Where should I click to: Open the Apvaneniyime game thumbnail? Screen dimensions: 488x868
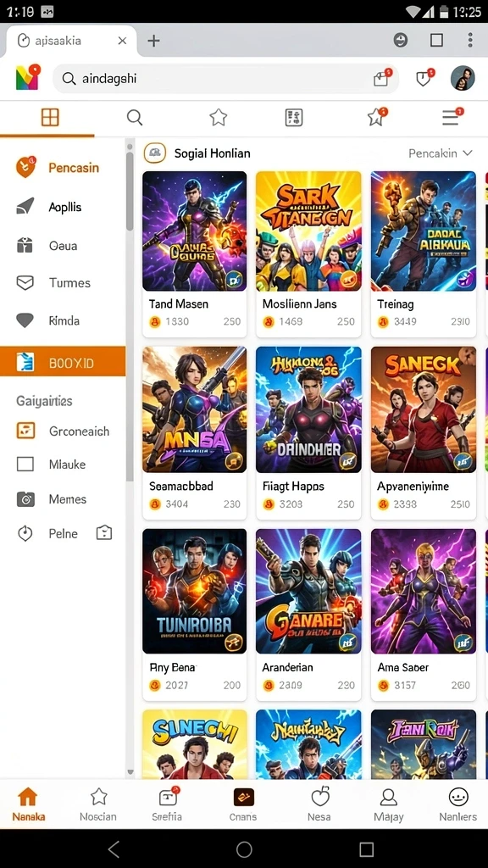[x=424, y=409]
